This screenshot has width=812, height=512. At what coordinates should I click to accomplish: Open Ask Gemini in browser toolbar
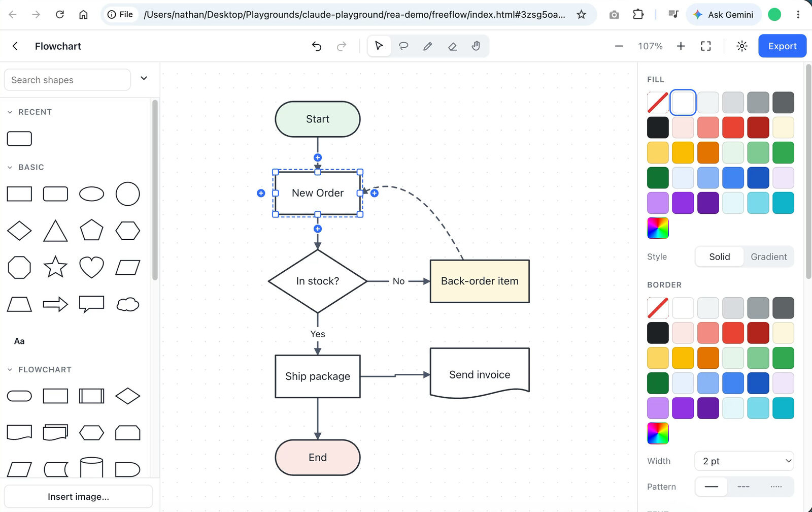click(724, 15)
